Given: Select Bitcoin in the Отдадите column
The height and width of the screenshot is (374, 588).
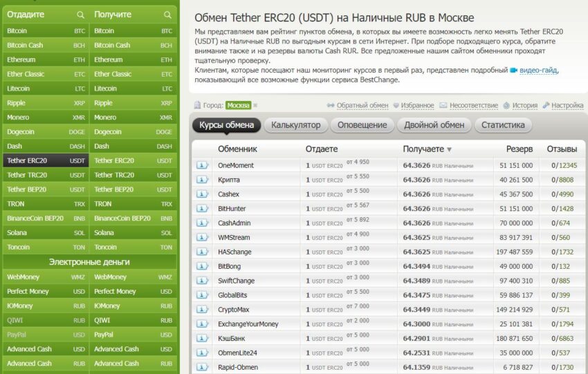Looking at the screenshot, I should pos(46,30).
